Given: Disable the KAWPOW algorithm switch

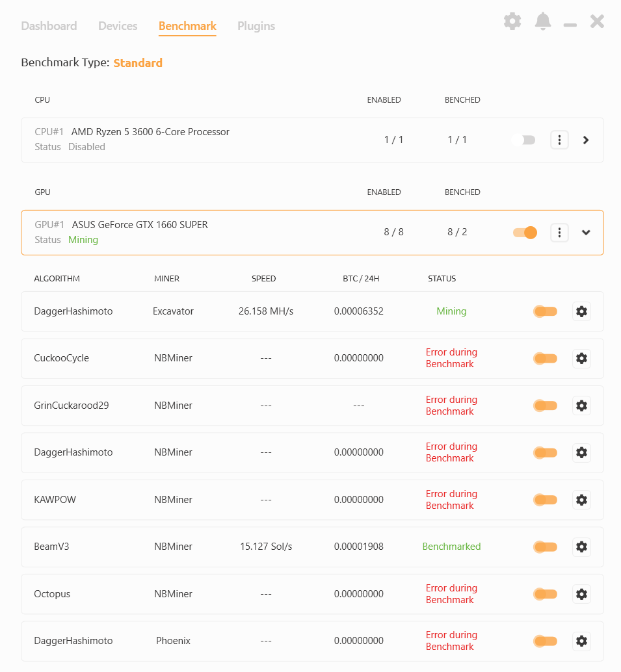Looking at the screenshot, I should click(545, 500).
